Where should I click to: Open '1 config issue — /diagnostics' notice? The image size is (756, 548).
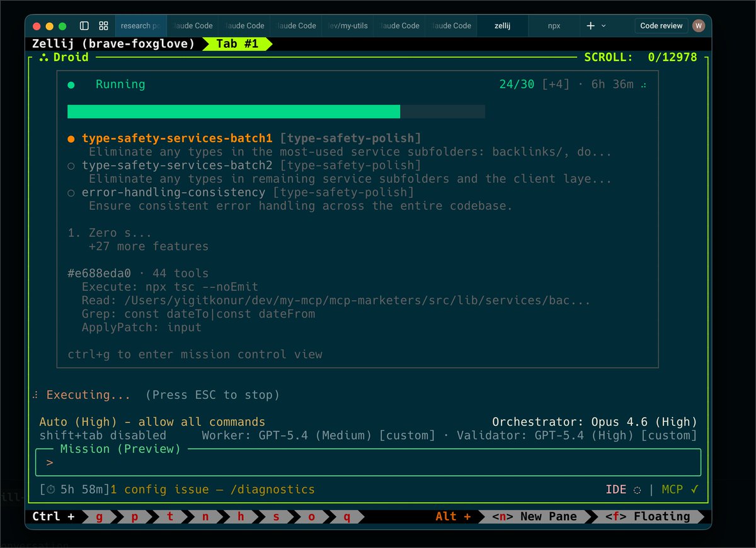click(x=212, y=489)
